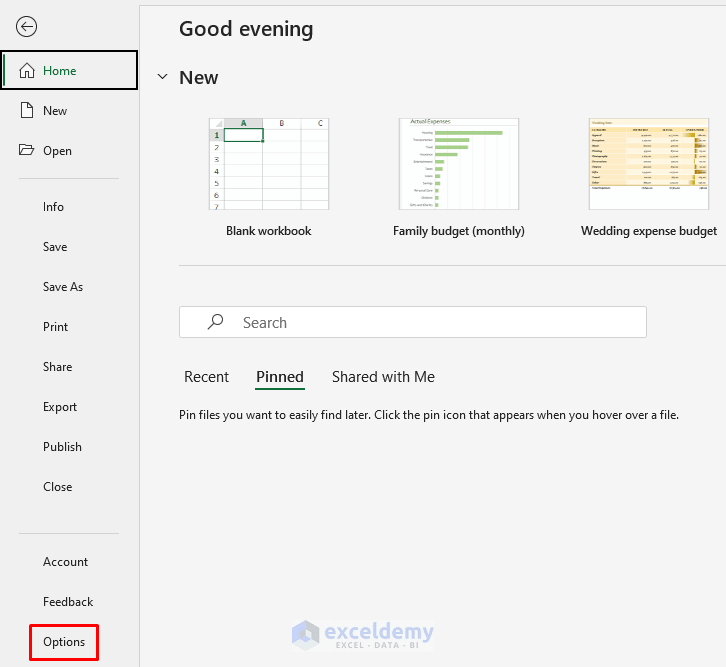Click the "Family budget (monthly)" label
726x667 pixels.
[459, 231]
